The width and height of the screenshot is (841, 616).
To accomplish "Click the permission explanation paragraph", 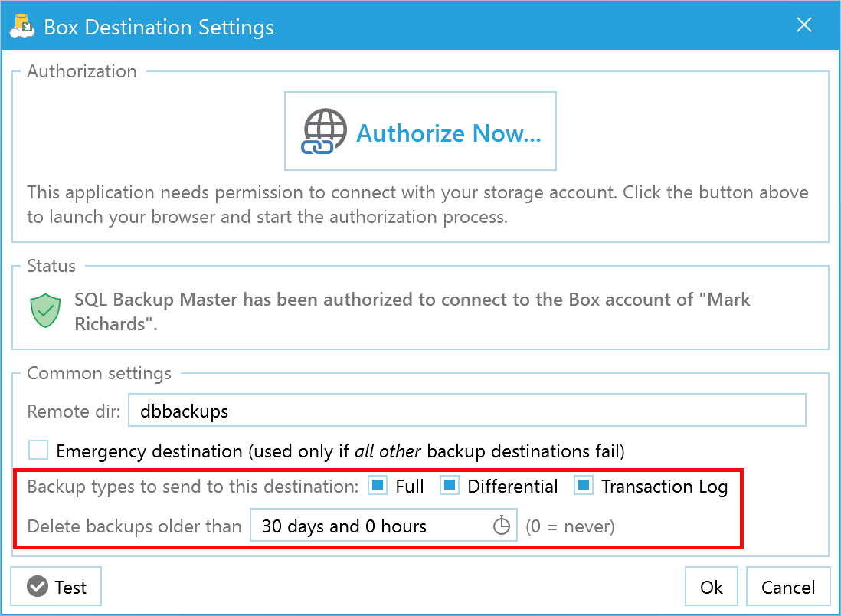I will (417, 205).
